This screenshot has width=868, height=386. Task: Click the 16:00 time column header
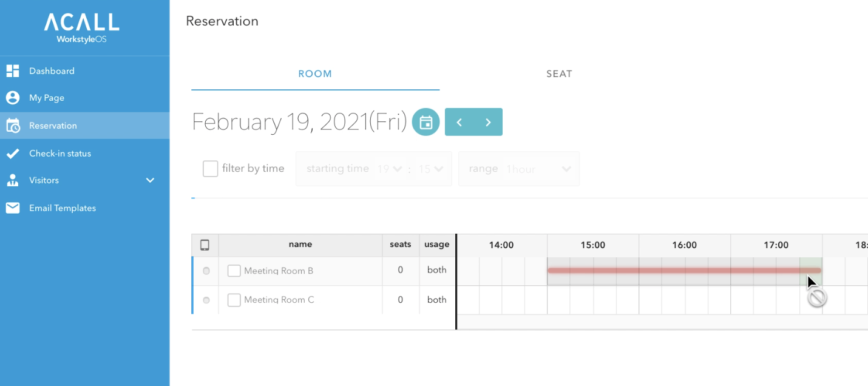coord(685,245)
